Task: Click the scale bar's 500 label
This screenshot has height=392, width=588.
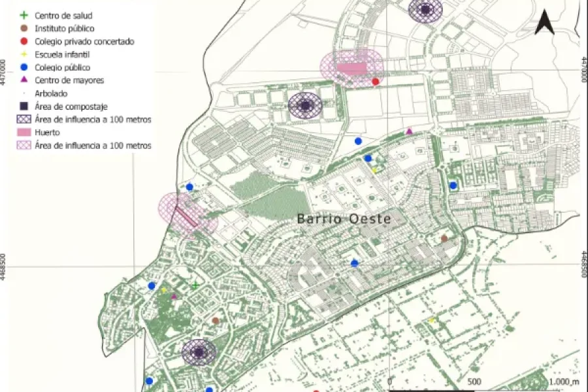Action: point(474,382)
